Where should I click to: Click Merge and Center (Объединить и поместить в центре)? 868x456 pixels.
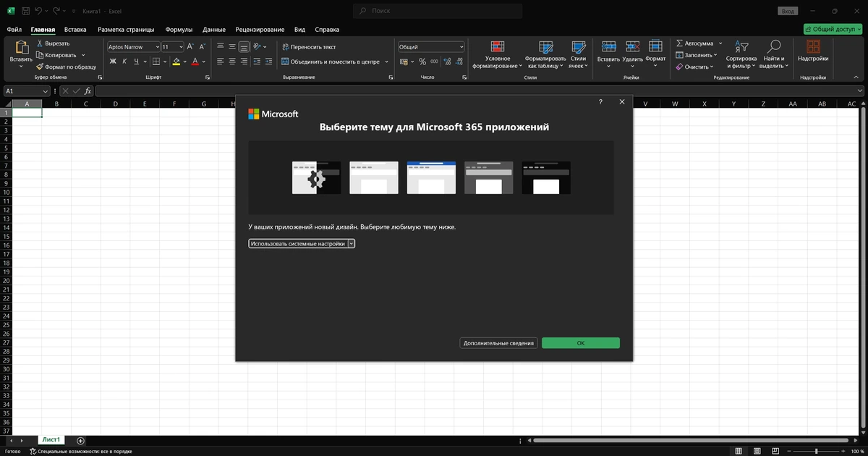pyautogui.click(x=331, y=62)
